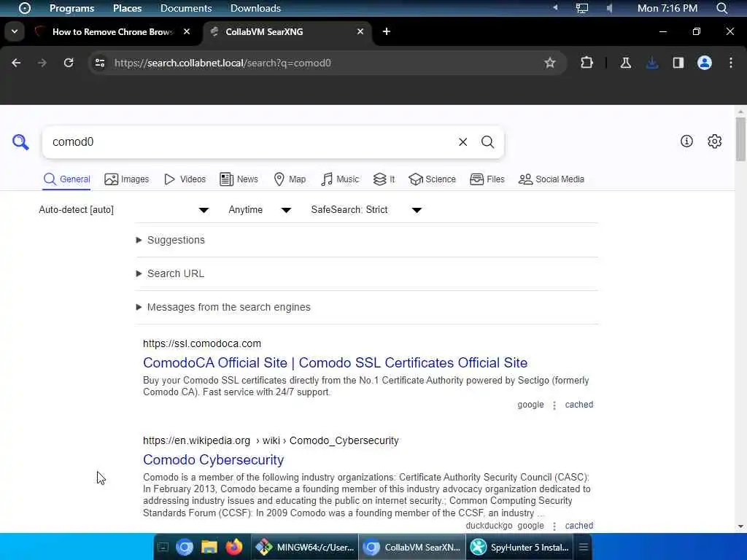Switch to Social Media search category
747x560 pixels.
pos(551,179)
